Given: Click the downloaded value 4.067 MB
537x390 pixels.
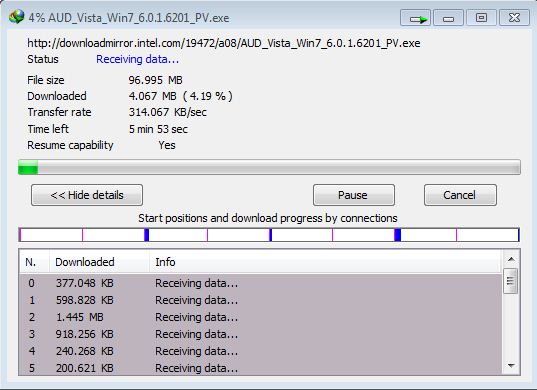Looking at the screenshot, I should (153, 96).
